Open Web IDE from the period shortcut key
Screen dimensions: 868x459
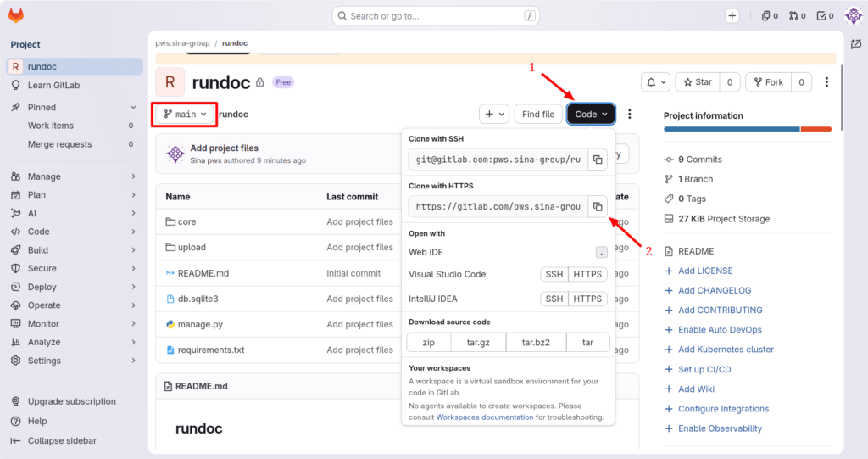(x=601, y=252)
